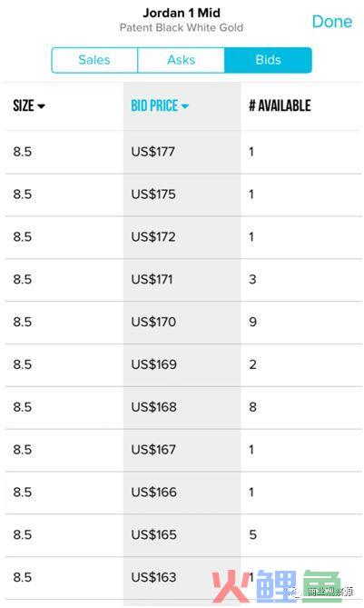
Task: Click the Patent Black White Gold subtitle
Action: click(x=182, y=28)
